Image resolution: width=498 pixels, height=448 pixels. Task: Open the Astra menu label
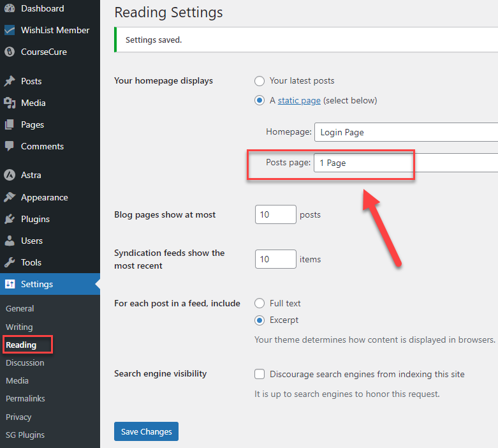pyautogui.click(x=31, y=175)
